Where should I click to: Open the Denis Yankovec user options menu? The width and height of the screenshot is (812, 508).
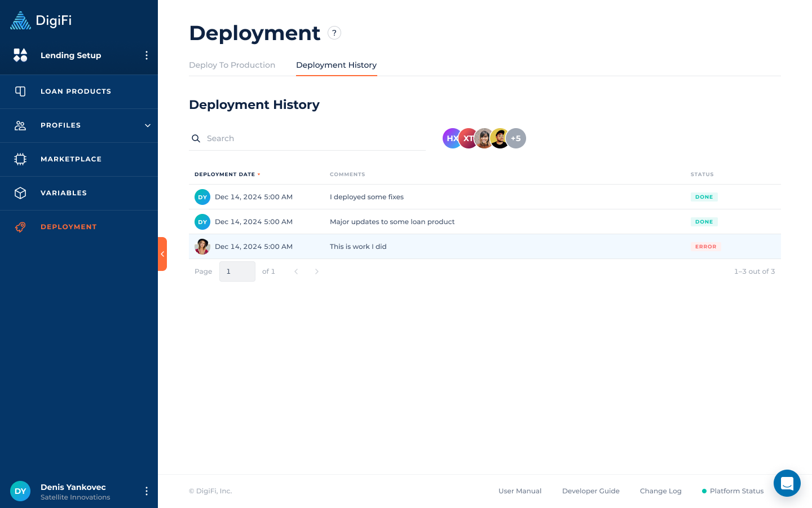point(147,491)
